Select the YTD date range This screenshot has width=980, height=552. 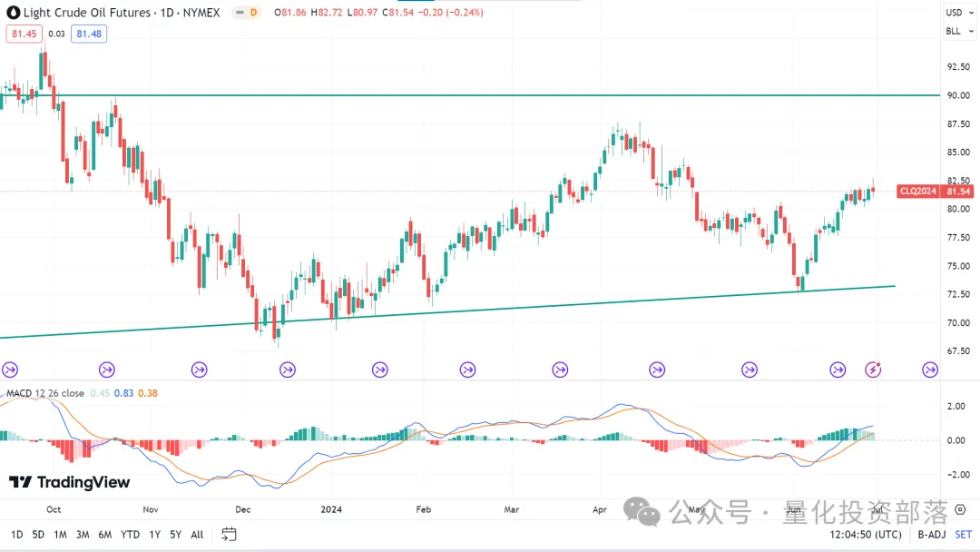point(130,535)
